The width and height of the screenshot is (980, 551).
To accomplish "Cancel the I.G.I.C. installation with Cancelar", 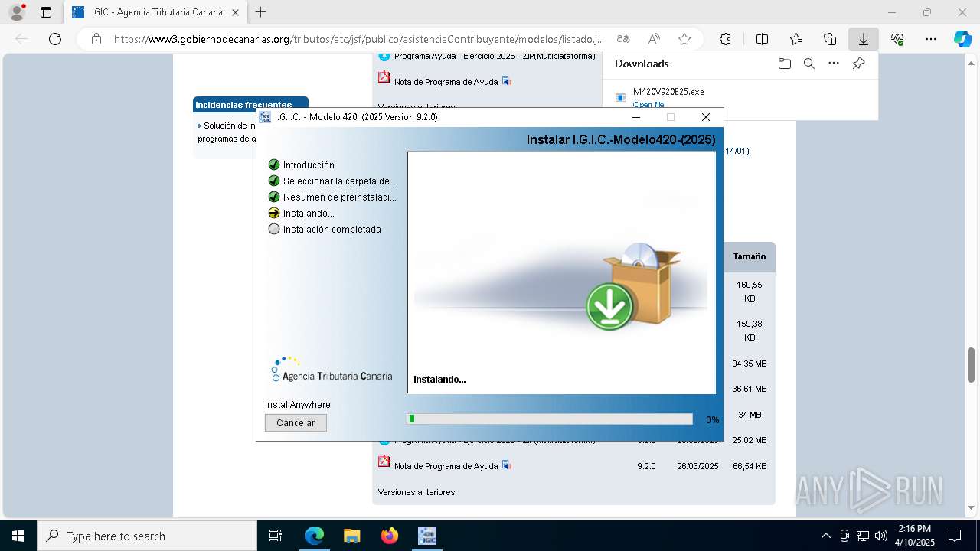I will pyautogui.click(x=296, y=422).
